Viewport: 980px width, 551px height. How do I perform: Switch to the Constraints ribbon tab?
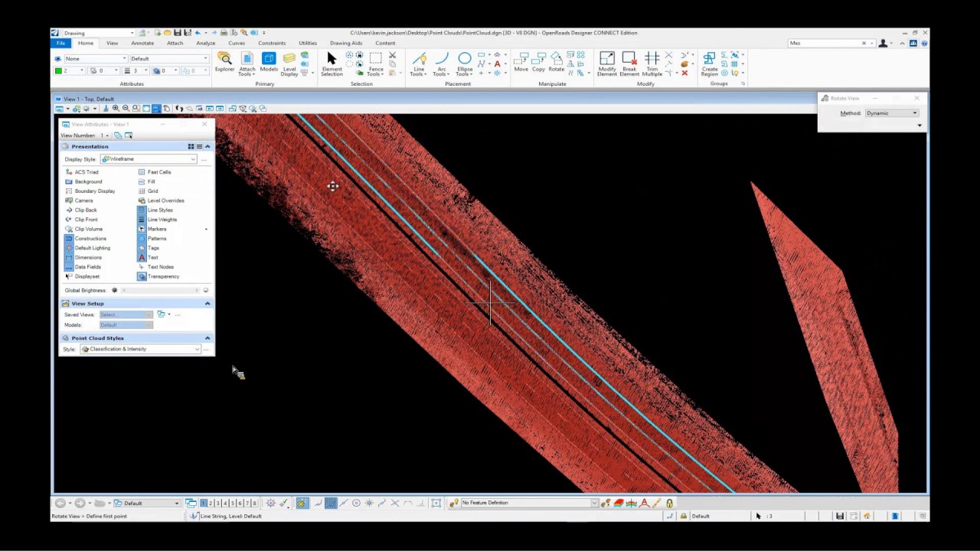(x=272, y=43)
